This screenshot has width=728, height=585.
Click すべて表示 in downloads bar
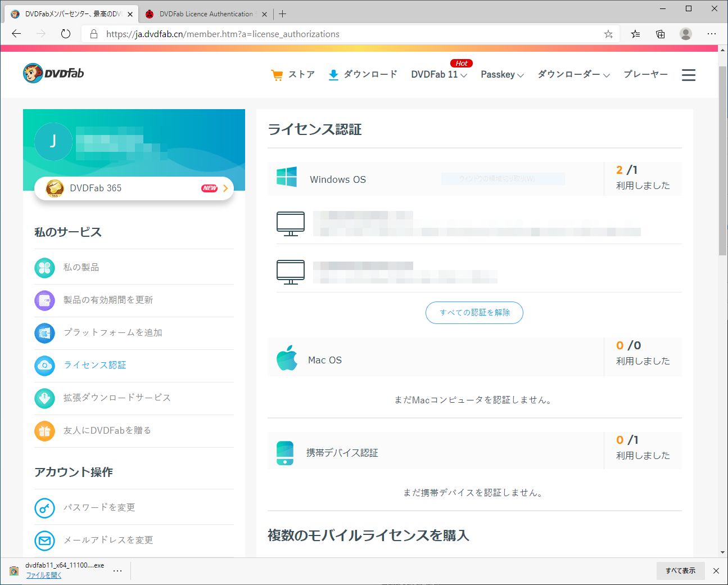point(680,571)
